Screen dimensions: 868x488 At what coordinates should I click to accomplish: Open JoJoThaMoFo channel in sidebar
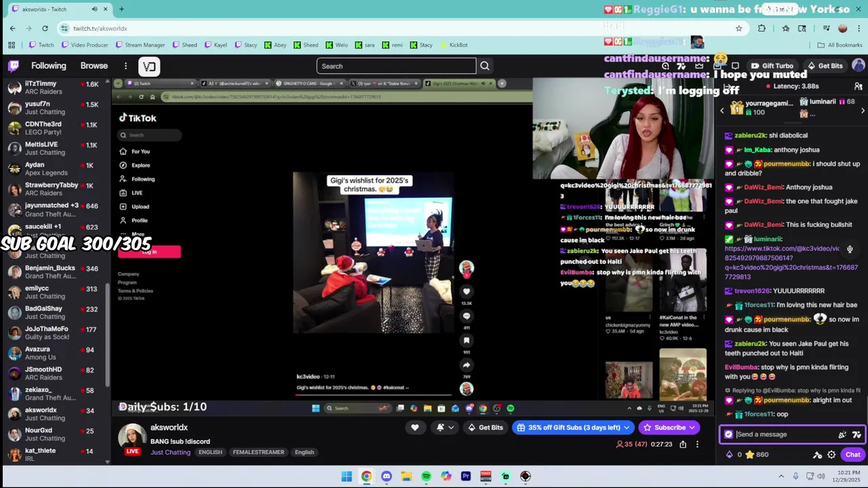[56, 333]
